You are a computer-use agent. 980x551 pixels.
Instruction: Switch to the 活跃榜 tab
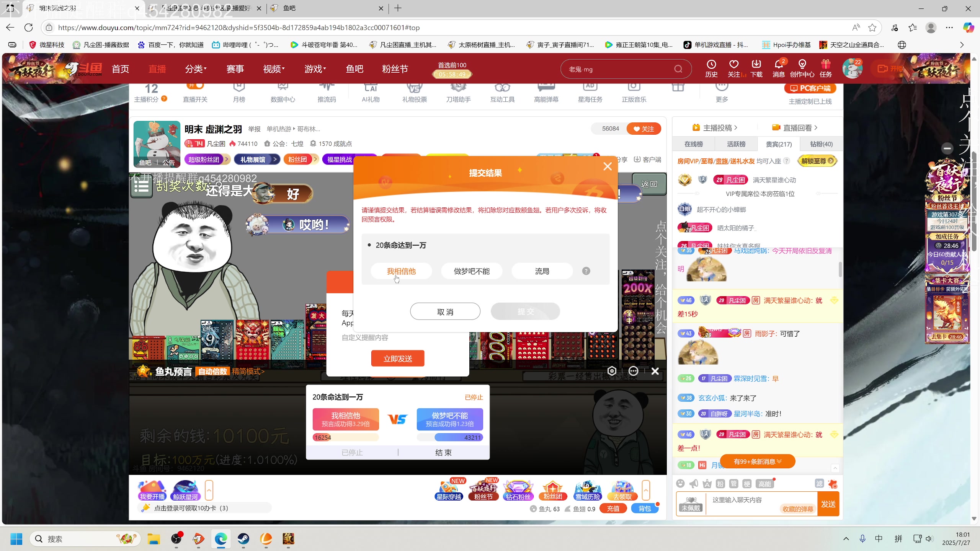pos(736,144)
